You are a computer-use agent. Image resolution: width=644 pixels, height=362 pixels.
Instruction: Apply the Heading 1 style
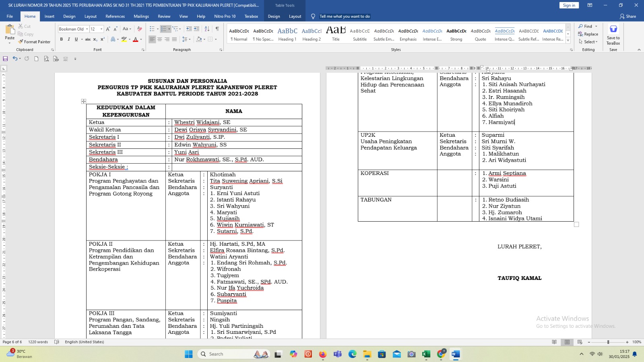tap(287, 34)
